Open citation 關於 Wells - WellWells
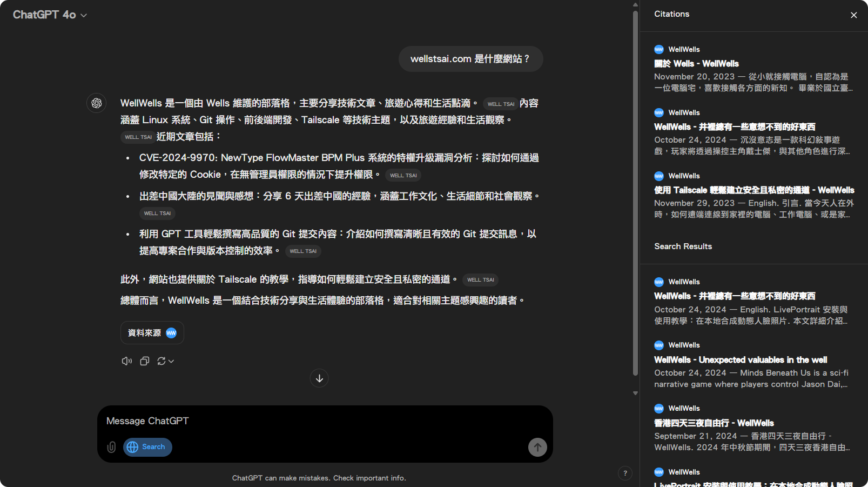Screen dimensions: 868x487 pyautogui.click(x=696, y=64)
